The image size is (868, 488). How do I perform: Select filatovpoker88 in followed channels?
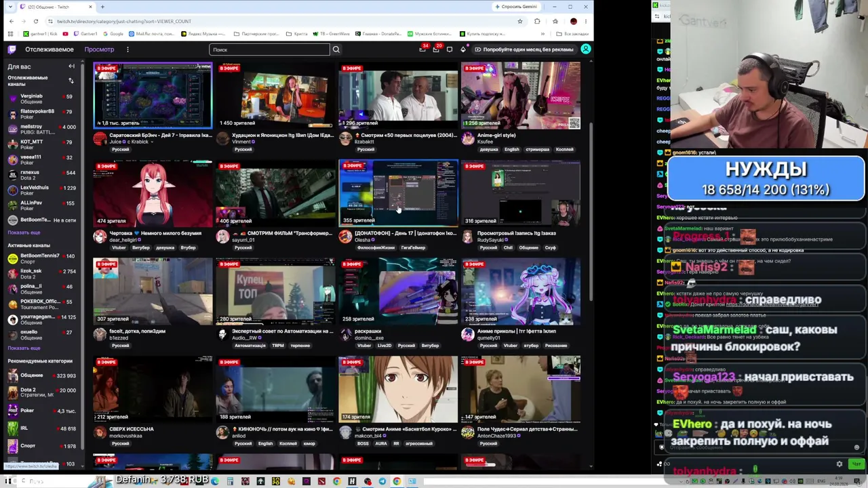pos(42,114)
